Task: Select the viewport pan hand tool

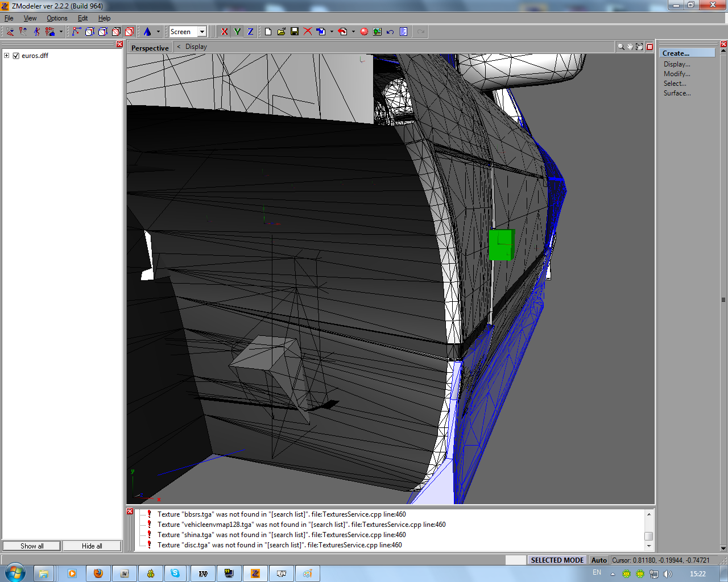Action: click(630, 47)
